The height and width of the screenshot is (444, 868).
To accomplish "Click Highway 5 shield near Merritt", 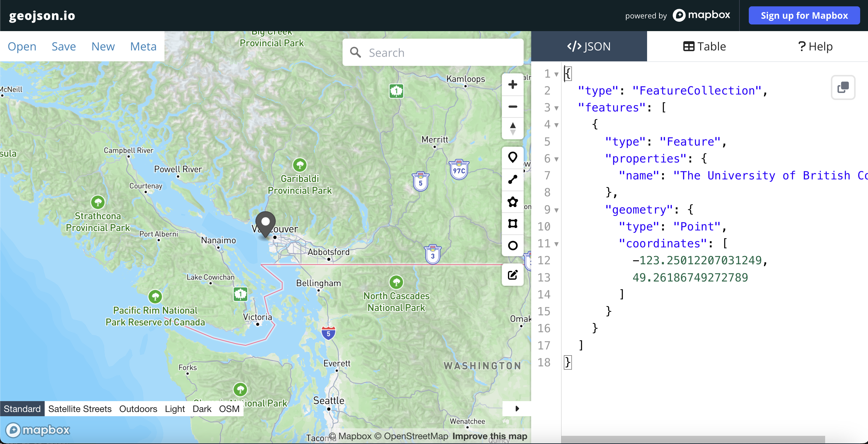I will tap(420, 182).
